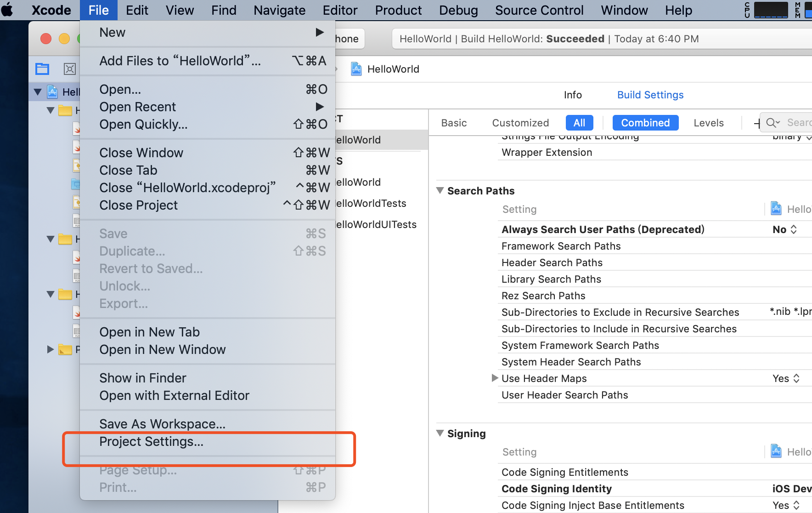Open the Source Control menu
The height and width of the screenshot is (513, 812).
point(539,10)
